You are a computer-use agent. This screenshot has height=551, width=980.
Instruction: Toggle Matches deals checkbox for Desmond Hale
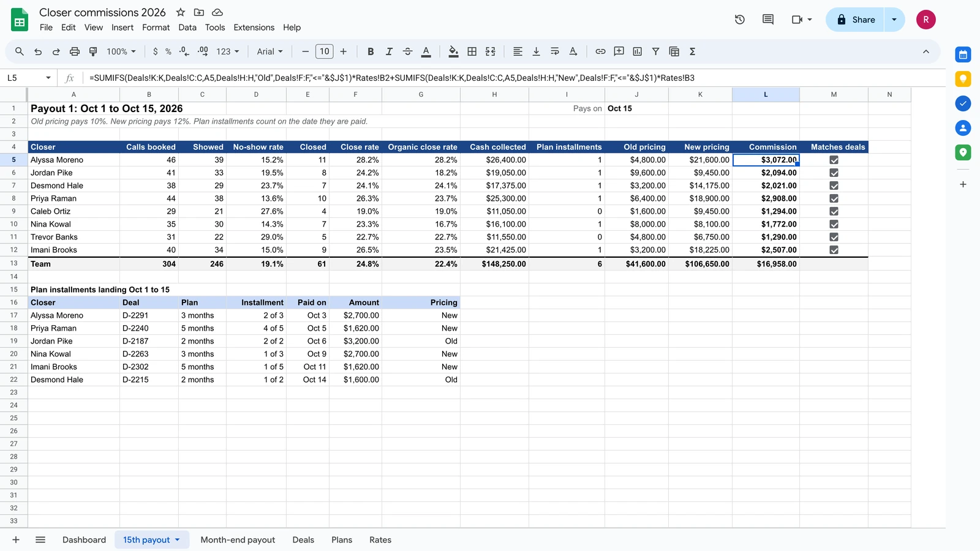(x=834, y=186)
